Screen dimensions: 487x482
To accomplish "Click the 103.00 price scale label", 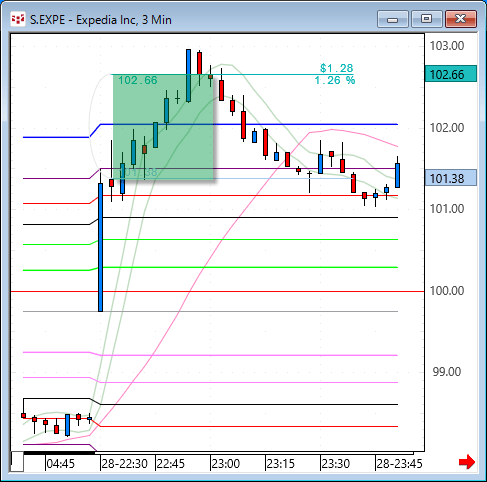I will (x=447, y=46).
